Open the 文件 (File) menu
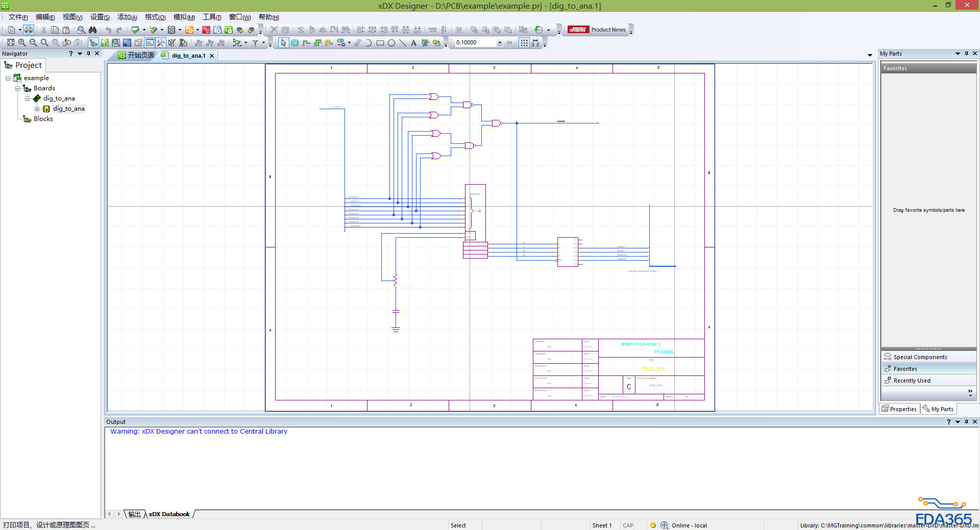This screenshot has height=530, width=980. click(x=18, y=17)
